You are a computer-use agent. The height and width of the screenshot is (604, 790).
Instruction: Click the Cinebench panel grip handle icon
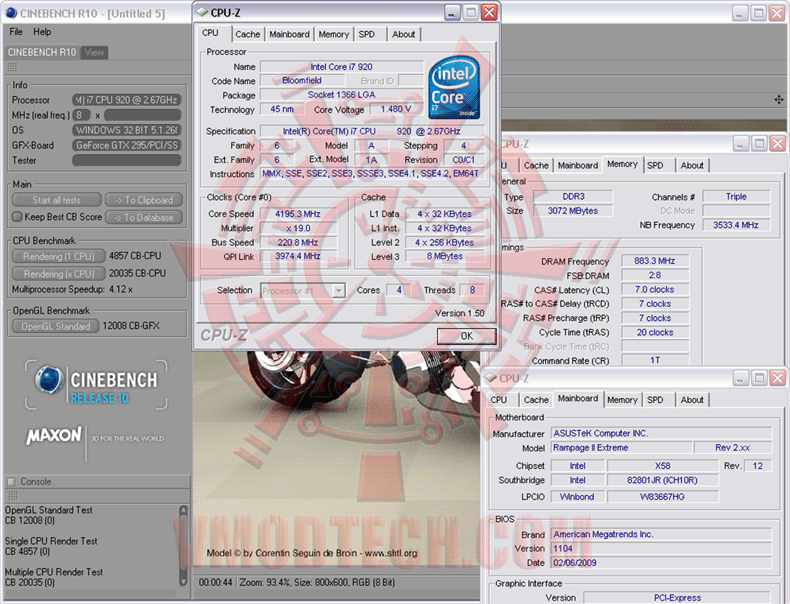(x=12, y=67)
